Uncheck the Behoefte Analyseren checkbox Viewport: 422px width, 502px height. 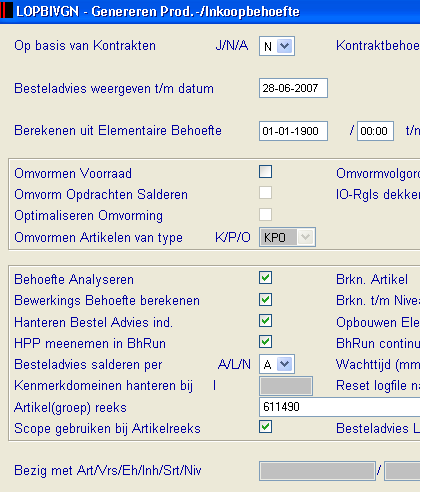[265, 278]
